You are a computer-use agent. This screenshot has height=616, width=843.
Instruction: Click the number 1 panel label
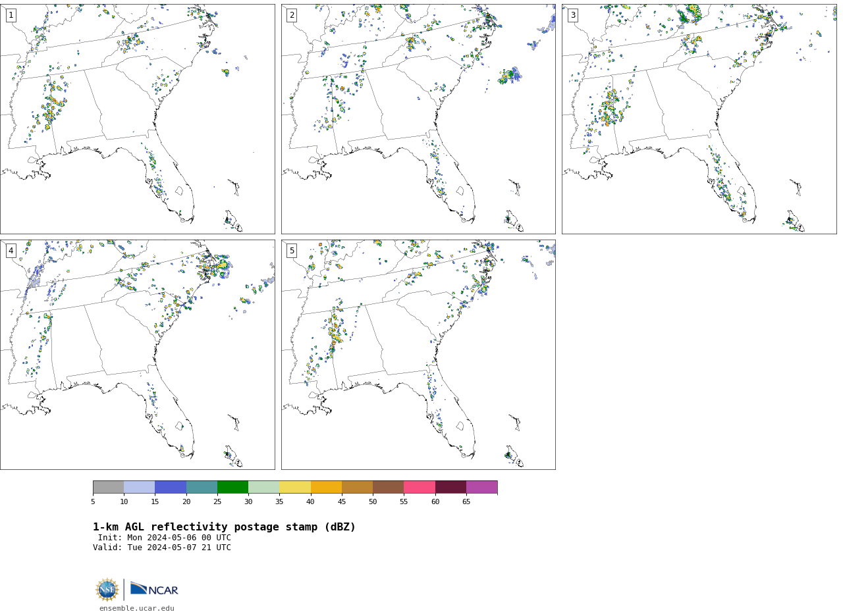pos(11,15)
